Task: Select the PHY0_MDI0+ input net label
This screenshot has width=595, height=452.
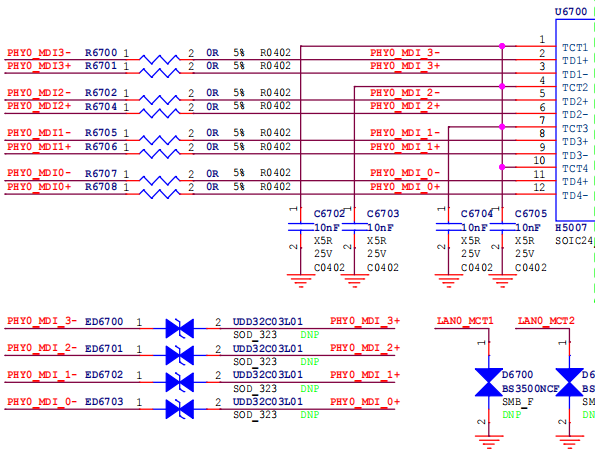Action: (x=39, y=187)
